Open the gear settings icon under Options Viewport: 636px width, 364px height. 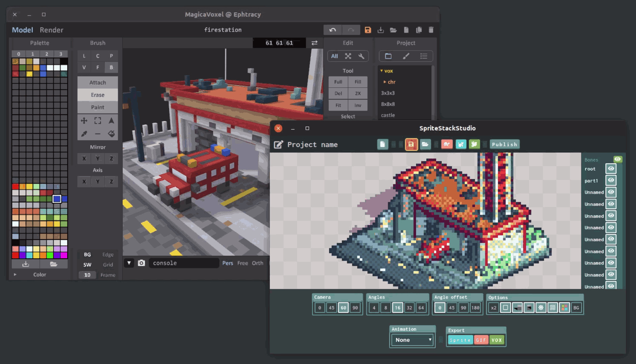click(541, 308)
